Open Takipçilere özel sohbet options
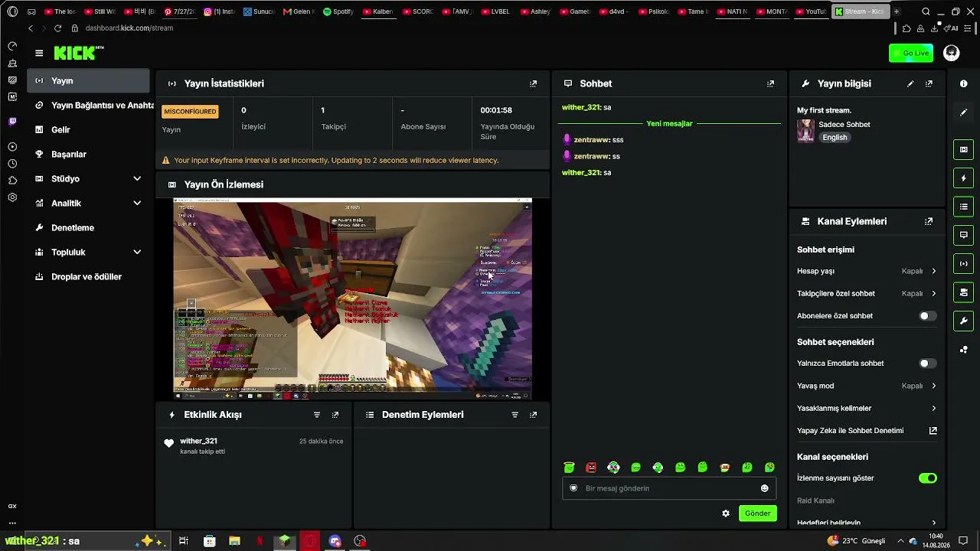This screenshot has height=551, width=980. (867, 294)
